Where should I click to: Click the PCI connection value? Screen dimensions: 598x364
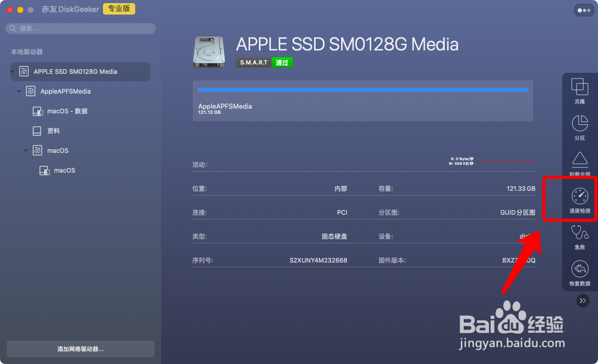[342, 213]
